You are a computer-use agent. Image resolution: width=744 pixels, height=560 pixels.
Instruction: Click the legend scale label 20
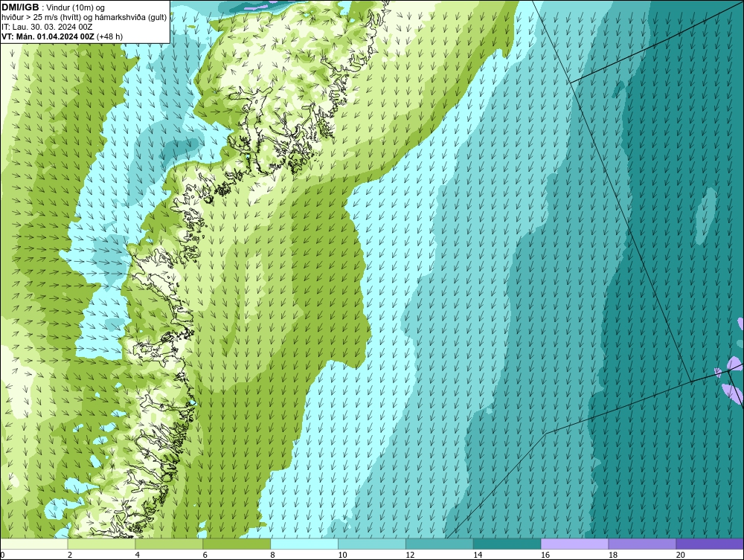(681, 555)
